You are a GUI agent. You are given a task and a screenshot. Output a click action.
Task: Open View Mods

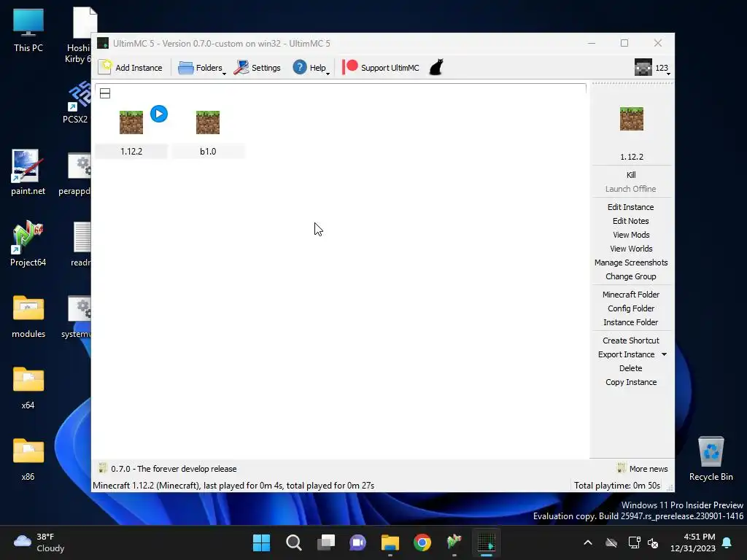pos(631,235)
